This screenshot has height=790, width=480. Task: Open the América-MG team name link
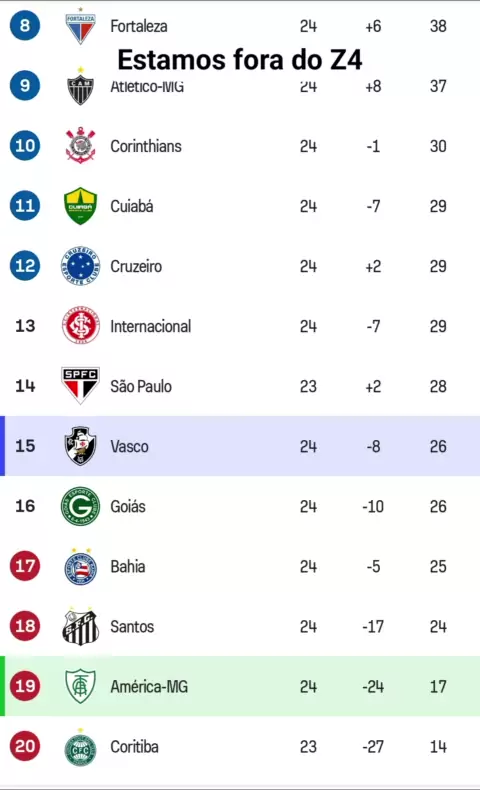click(149, 687)
